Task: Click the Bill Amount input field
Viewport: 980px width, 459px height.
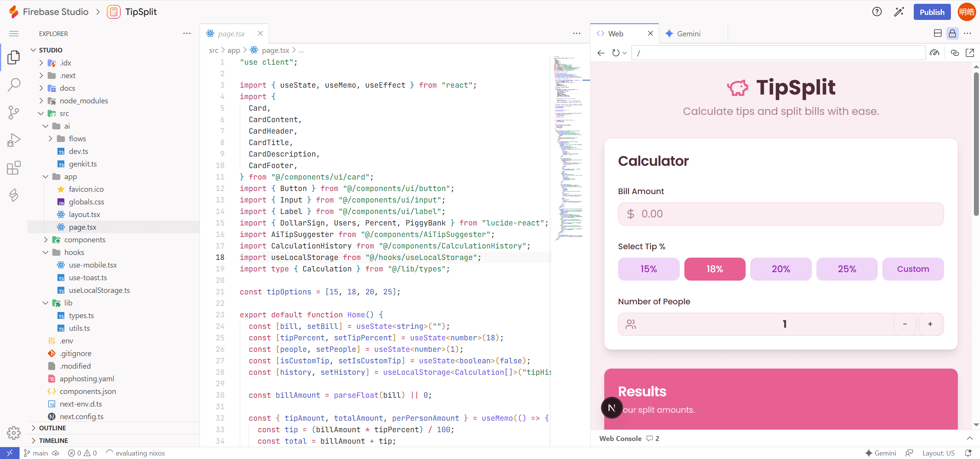Action: pos(780,214)
